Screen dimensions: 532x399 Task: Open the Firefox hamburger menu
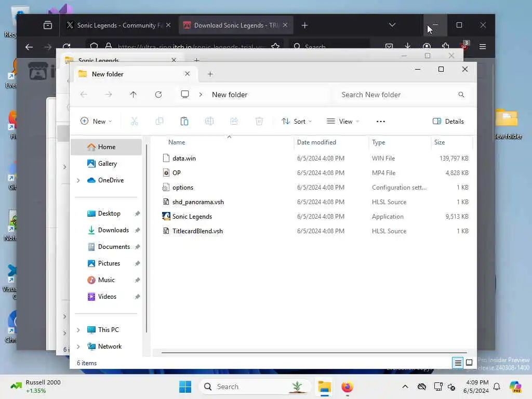click(x=483, y=46)
